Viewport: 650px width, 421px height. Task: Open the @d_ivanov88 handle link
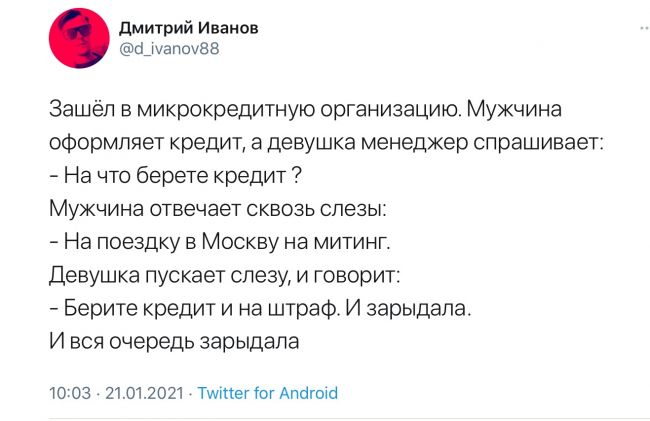click(x=169, y=49)
